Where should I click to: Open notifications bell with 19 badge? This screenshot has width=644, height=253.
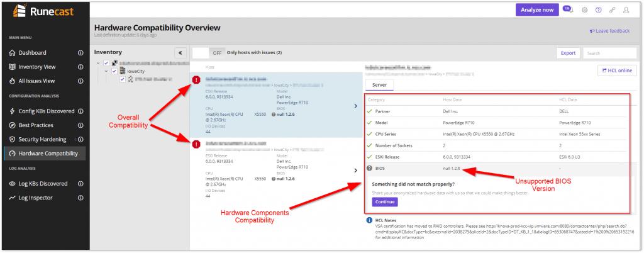pos(568,10)
